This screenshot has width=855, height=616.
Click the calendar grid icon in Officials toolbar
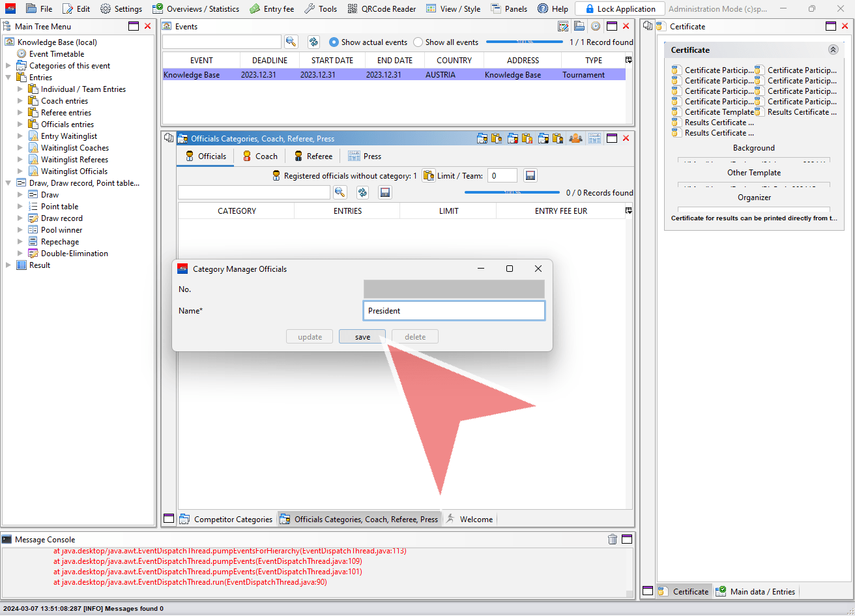595,138
